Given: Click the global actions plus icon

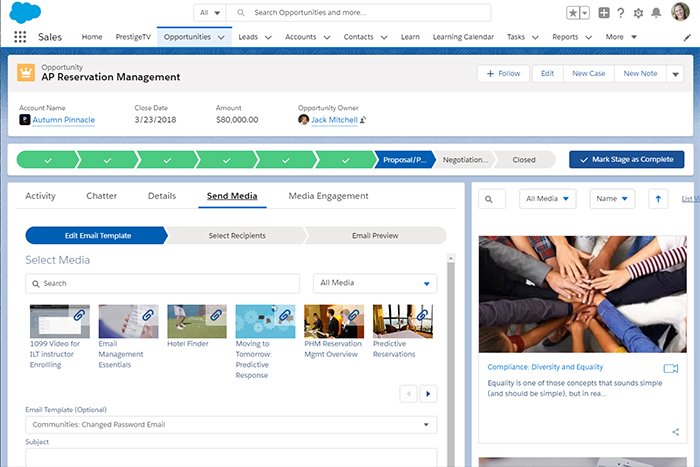Looking at the screenshot, I should tap(604, 13).
